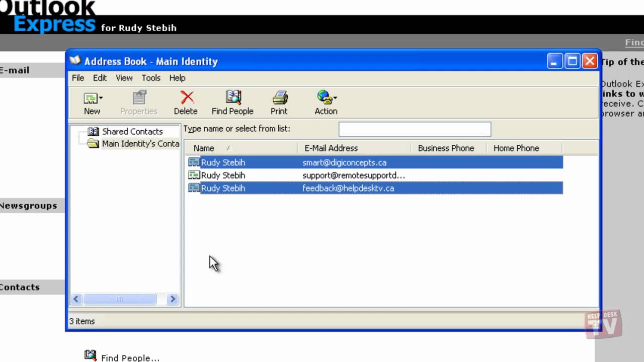This screenshot has height=362, width=644.
Task: Open the Tools menu
Action: click(x=151, y=78)
